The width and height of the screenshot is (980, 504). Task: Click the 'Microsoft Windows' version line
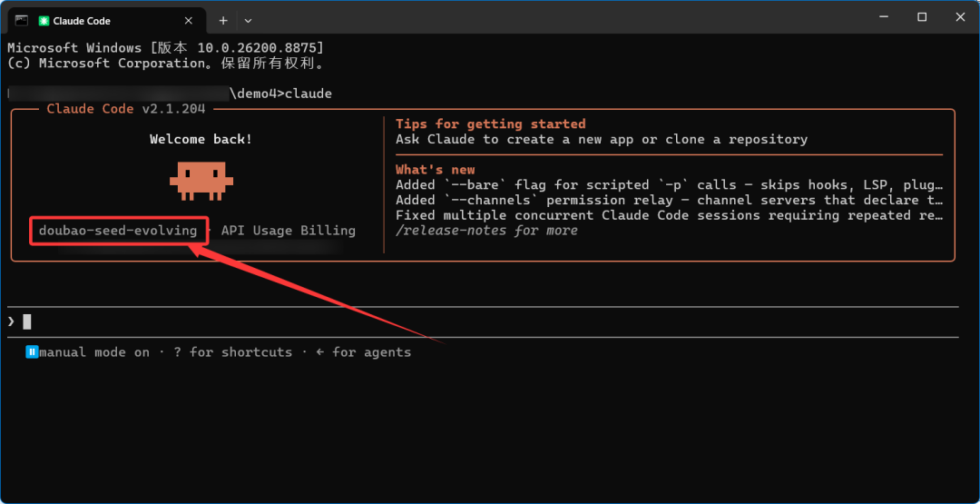point(166,48)
